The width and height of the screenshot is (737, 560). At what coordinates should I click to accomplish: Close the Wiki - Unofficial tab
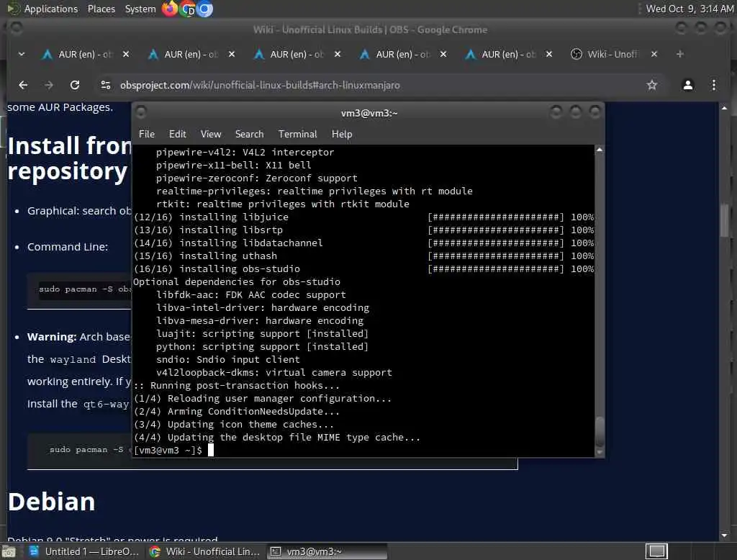coord(654,54)
